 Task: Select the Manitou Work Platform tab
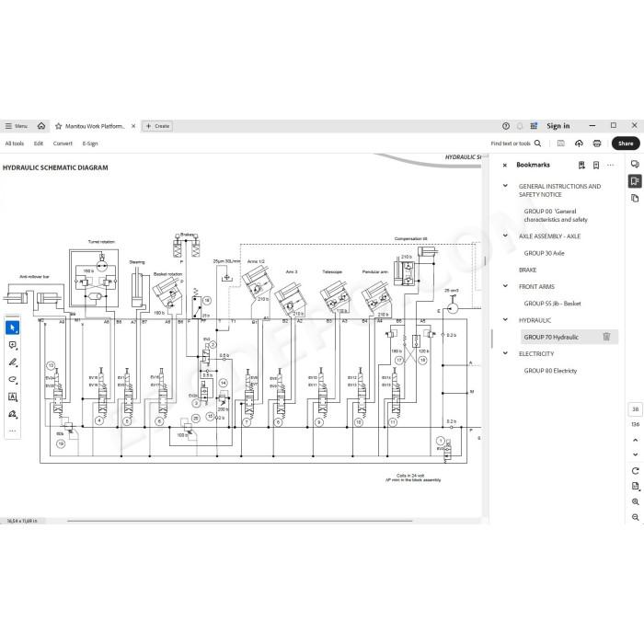pyautogui.click(x=95, y=126)
